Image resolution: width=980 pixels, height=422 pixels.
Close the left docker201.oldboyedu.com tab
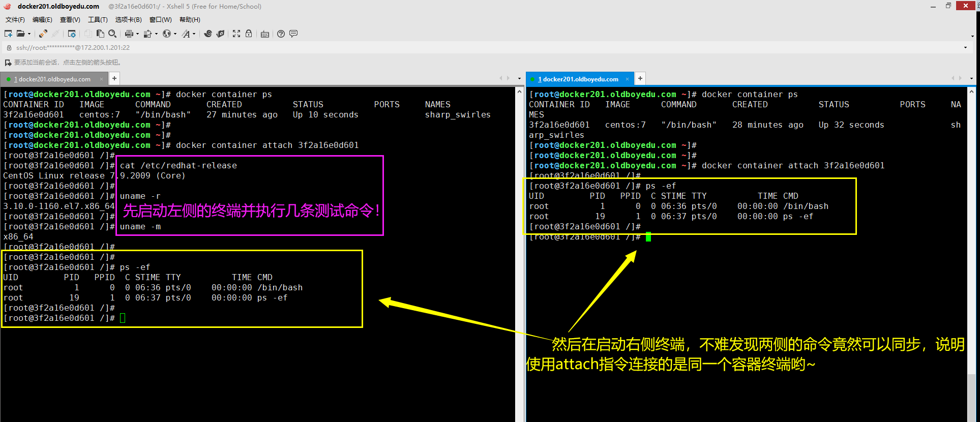pos(101,79)
